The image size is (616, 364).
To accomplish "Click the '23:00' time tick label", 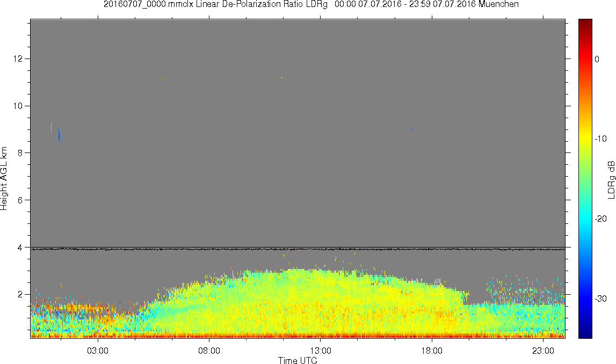I will [543, 351].
